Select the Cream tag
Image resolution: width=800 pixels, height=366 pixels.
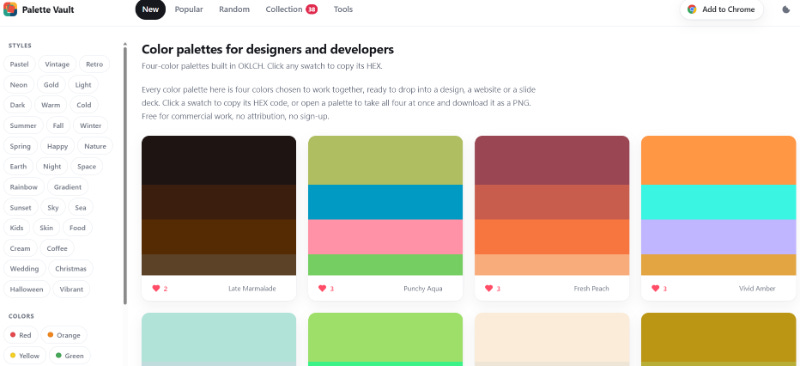tap(20, 248)
